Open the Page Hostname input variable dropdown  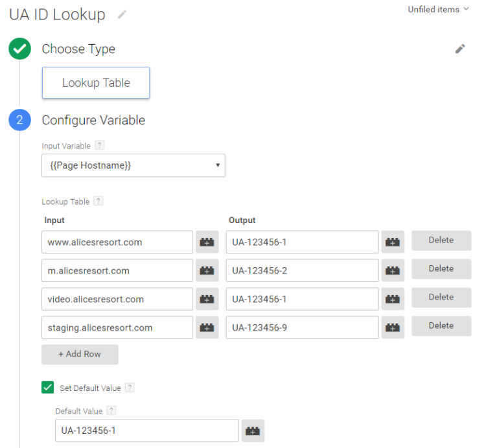133,165
